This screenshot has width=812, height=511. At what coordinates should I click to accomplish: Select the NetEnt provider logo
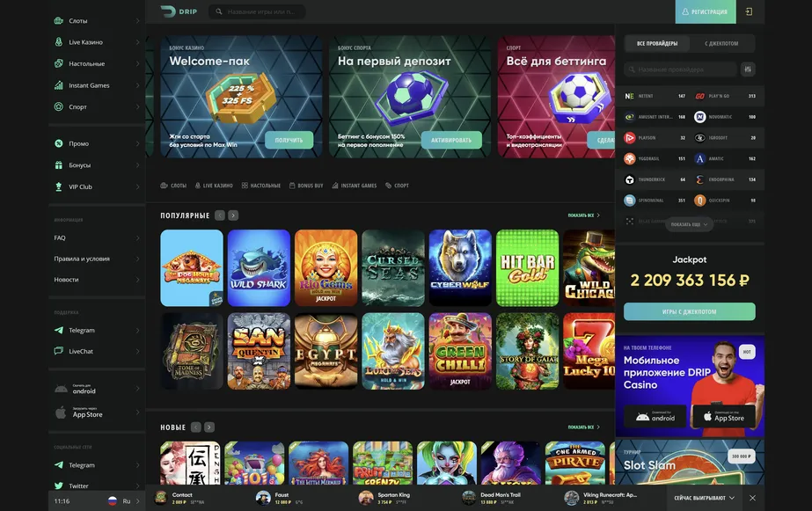[x=629, y=96]
